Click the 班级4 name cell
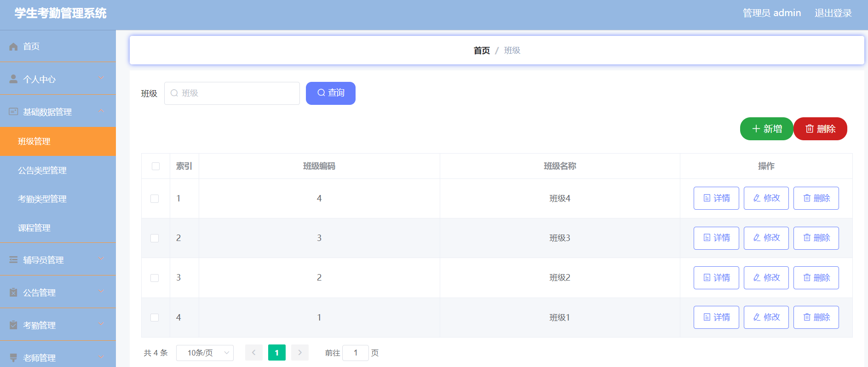This screenshot has width=868, height=367. click(560, 199)
